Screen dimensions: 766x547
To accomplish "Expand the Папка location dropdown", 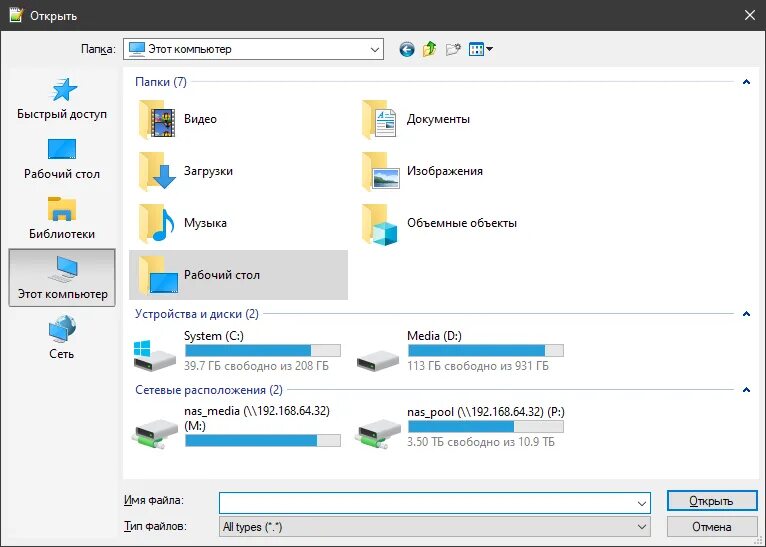I will 375,49.
